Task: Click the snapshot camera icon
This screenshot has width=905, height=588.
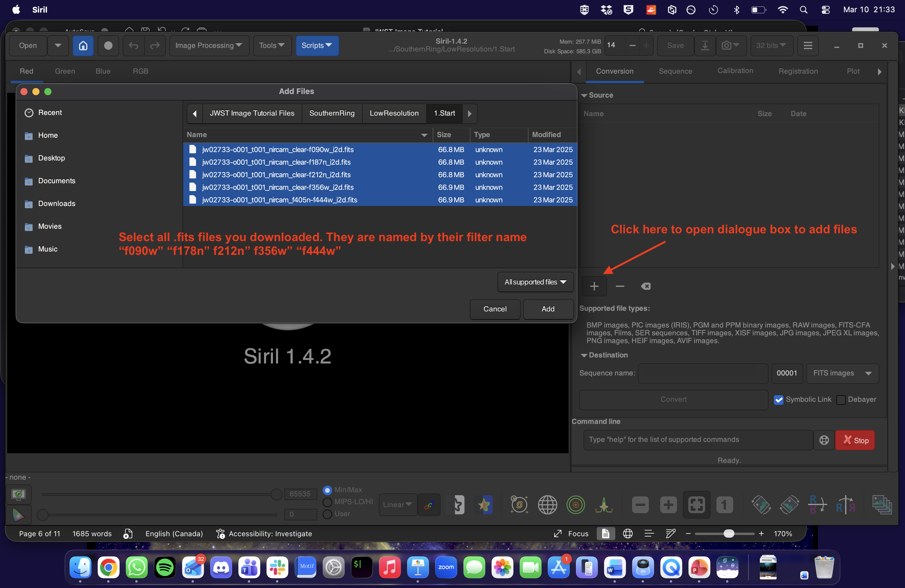Action: click(x=726, y=46)
